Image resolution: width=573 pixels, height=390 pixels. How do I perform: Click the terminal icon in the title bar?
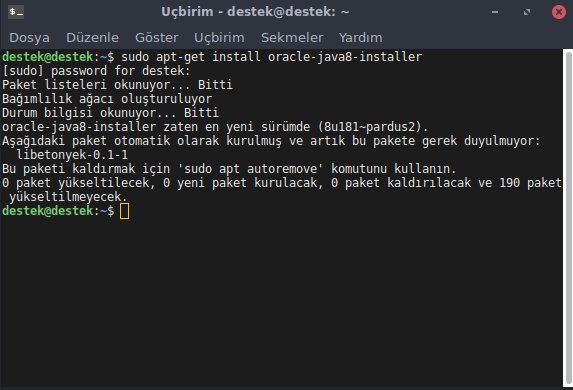coord(16,12)
